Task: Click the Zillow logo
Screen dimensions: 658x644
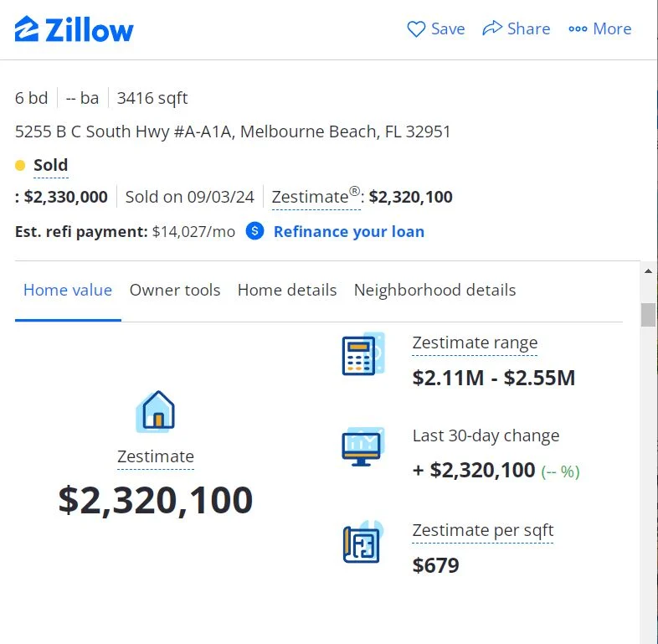Action: coord(75,29)
